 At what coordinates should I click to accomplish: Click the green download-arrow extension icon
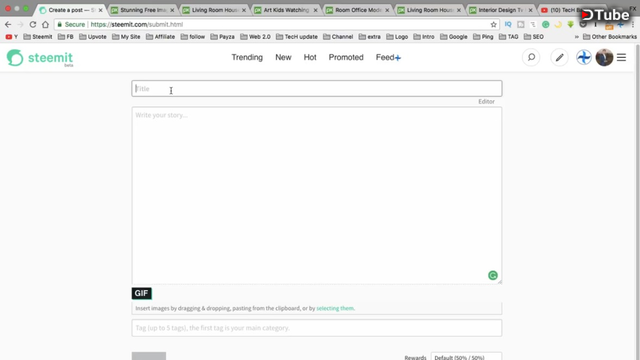(x=571, y=24)
